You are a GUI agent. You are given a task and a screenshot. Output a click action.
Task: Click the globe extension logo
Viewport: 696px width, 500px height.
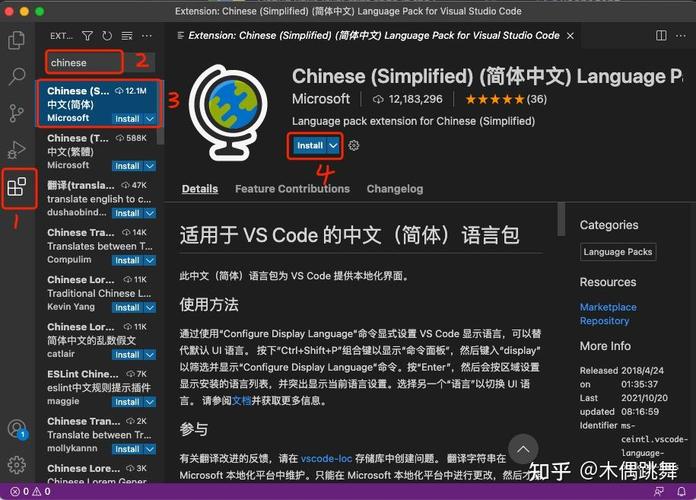click(229, 112)
